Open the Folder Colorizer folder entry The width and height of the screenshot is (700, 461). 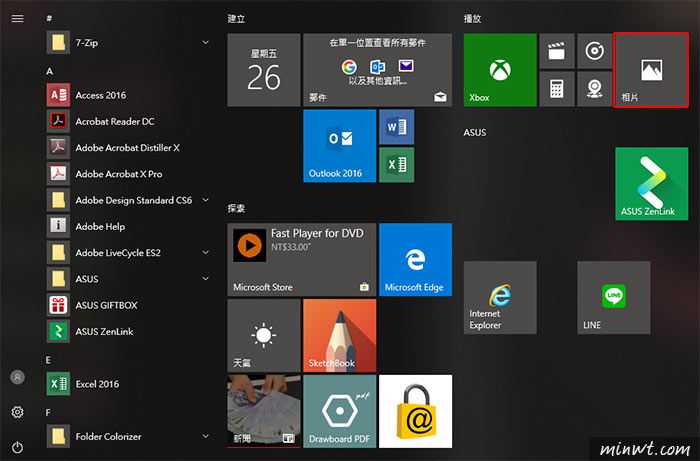pos(127,436)
